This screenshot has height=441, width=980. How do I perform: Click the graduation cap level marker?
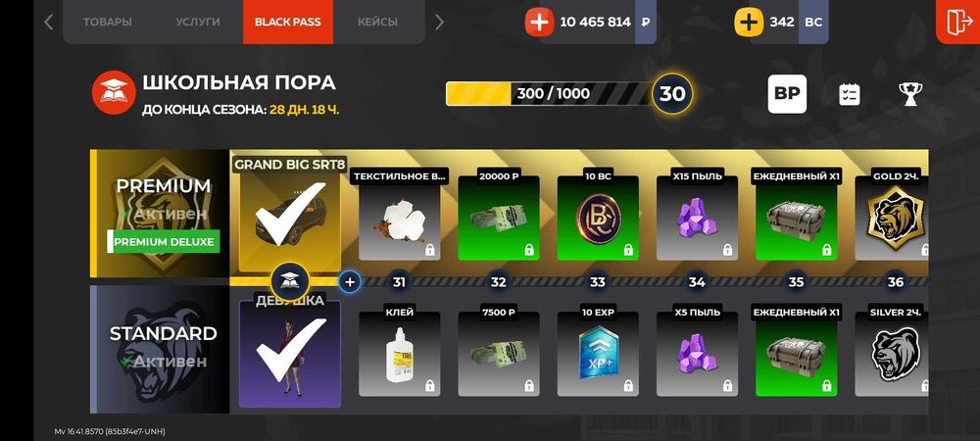coord(289,281)
